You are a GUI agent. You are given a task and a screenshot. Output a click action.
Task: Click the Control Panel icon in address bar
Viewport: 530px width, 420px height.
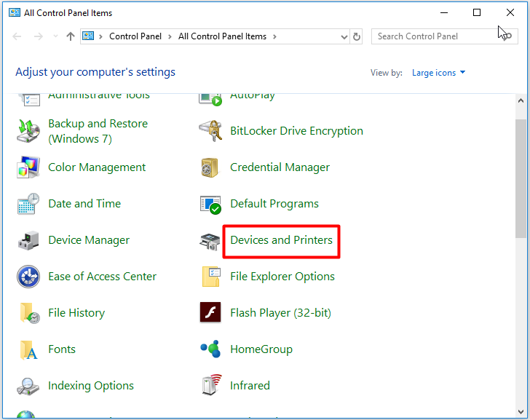(x=88, y=36)
